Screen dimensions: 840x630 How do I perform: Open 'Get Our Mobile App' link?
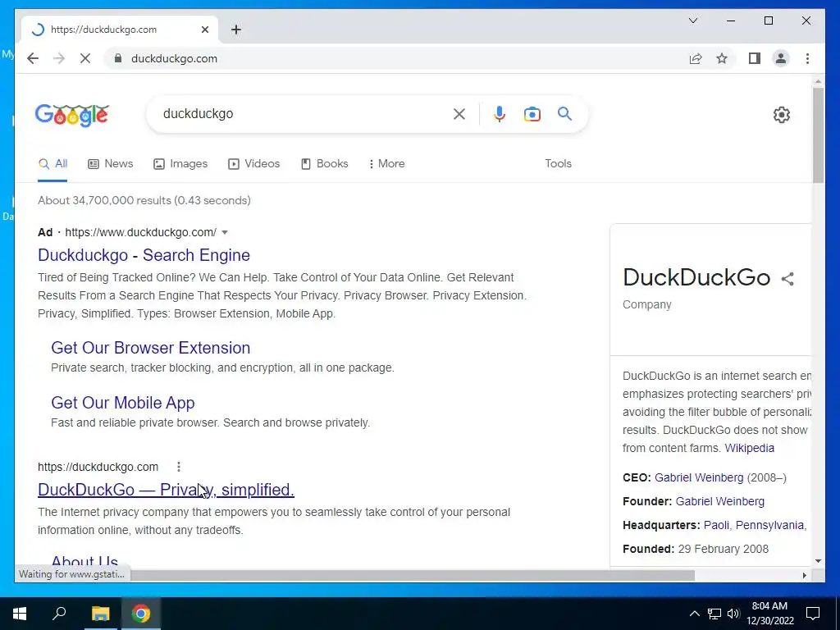click(x=123, y=403)
